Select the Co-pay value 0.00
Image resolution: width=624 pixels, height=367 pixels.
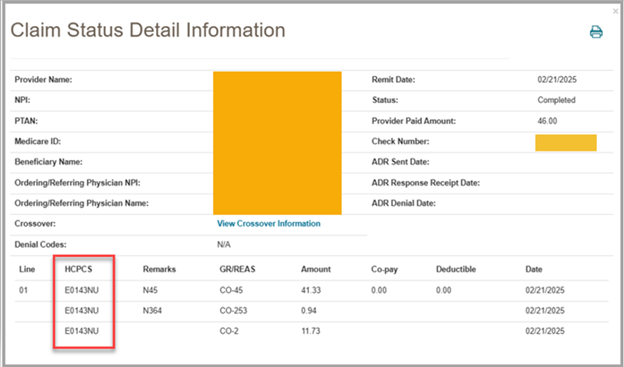tap(379, 290)
